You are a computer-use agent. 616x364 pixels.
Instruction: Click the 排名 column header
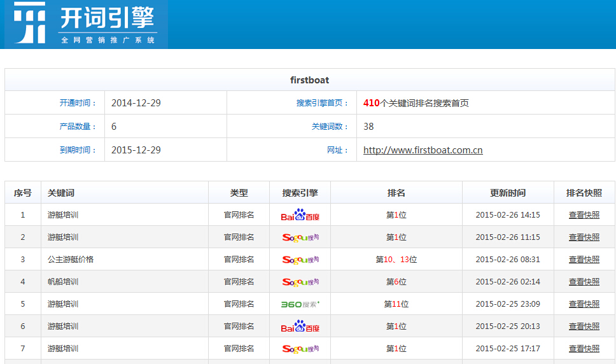(x=396, y=193)
